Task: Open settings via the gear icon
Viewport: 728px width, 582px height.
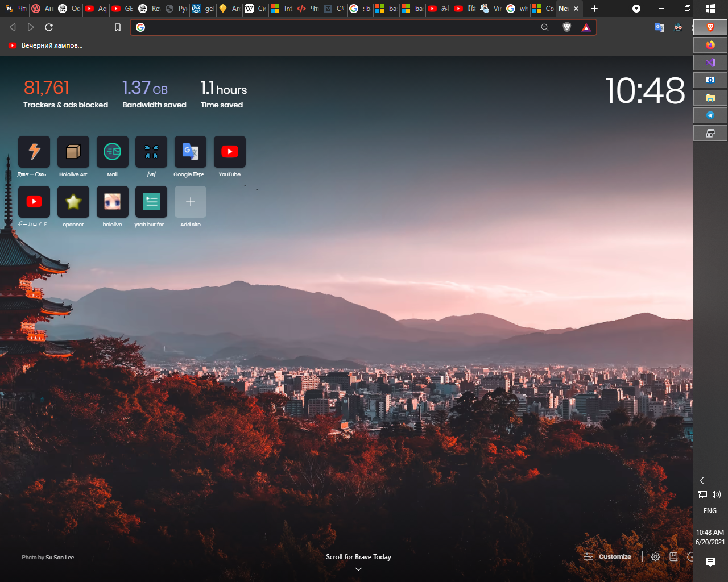Action: (x=655, y=556)
